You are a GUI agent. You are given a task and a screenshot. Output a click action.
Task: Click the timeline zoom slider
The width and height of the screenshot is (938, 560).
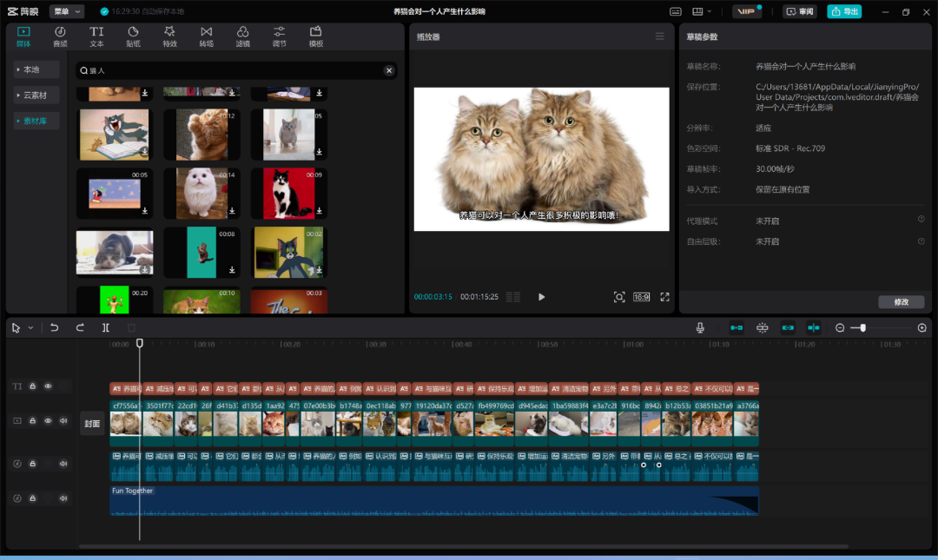coord(862,327)
